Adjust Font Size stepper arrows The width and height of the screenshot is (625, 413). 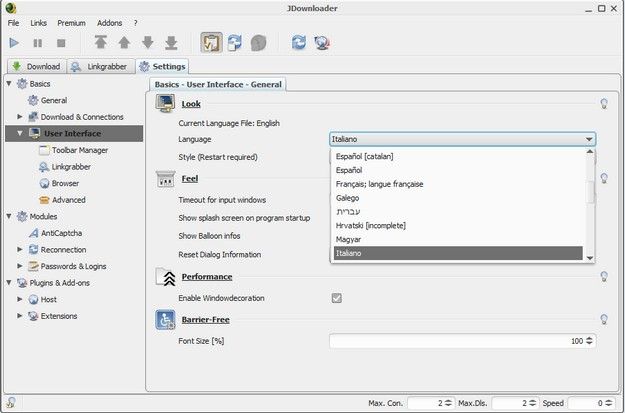click(x=589, y=341)
